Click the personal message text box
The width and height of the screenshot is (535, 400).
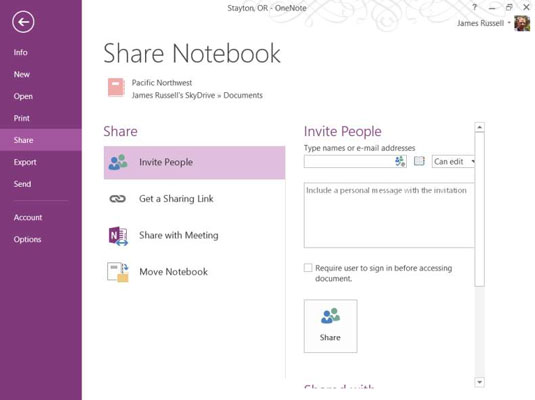(389, 215)
